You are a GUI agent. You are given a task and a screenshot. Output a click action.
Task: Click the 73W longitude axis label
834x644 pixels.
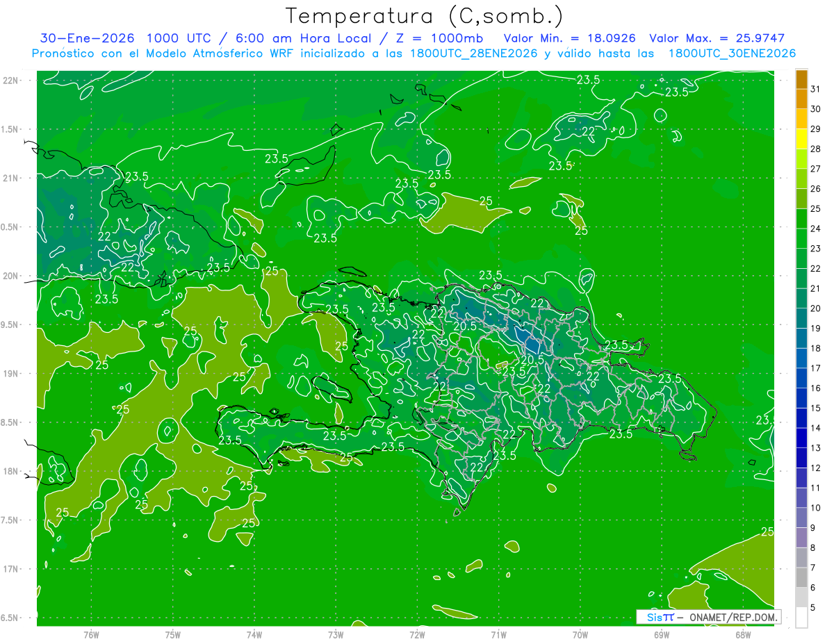click(336, 635)
